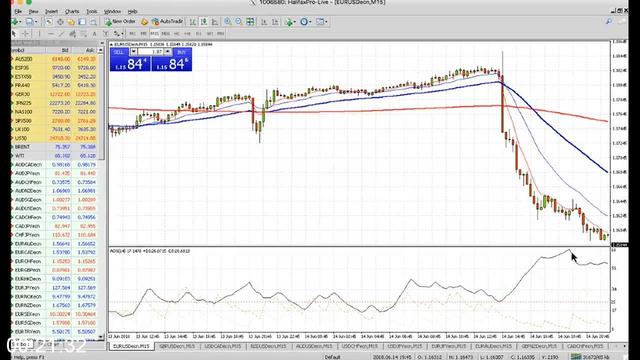Viewport: 640px width, 360px height.
Task: Toggle the AutoTrading button
Action: point(168,22)
